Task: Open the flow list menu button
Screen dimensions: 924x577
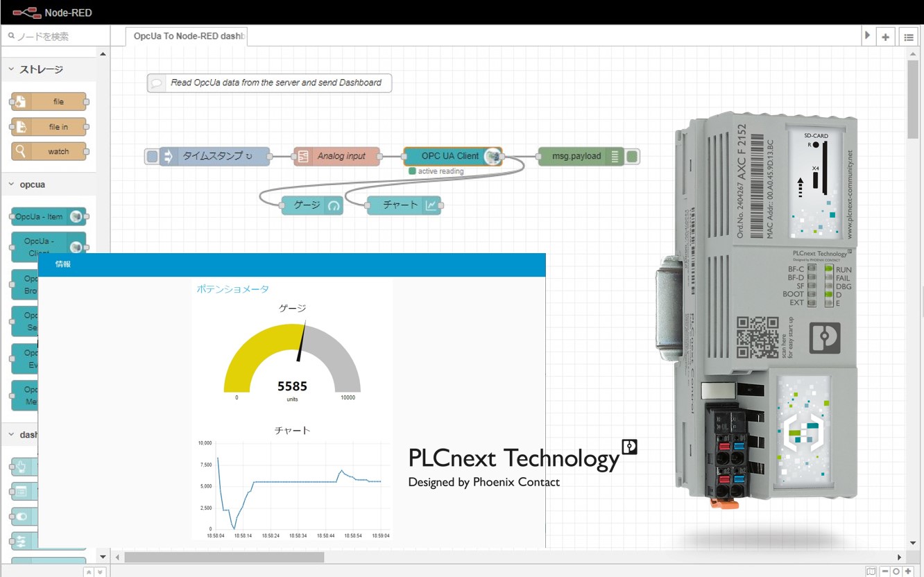Action: click(909, 37)
